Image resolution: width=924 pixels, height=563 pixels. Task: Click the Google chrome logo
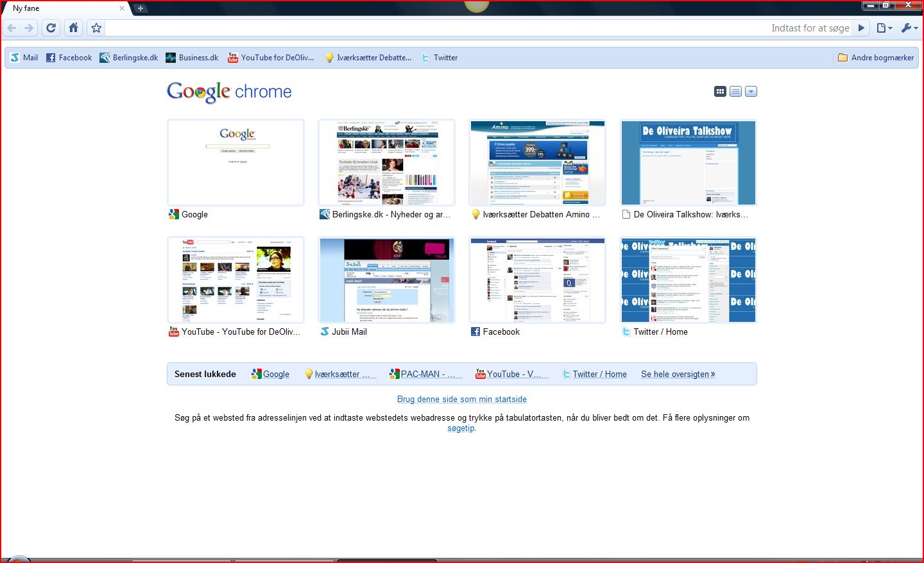[x=229, y=92]
